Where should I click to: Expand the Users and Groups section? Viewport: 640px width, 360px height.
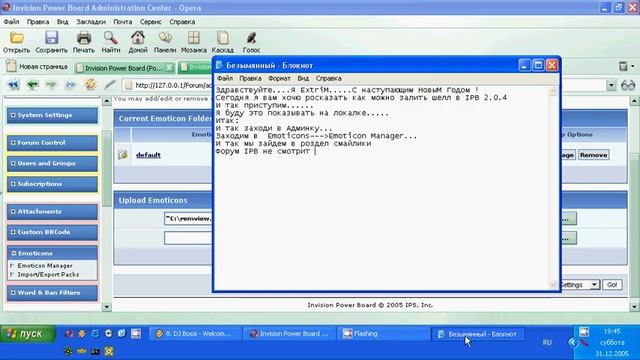coord(52,163)
